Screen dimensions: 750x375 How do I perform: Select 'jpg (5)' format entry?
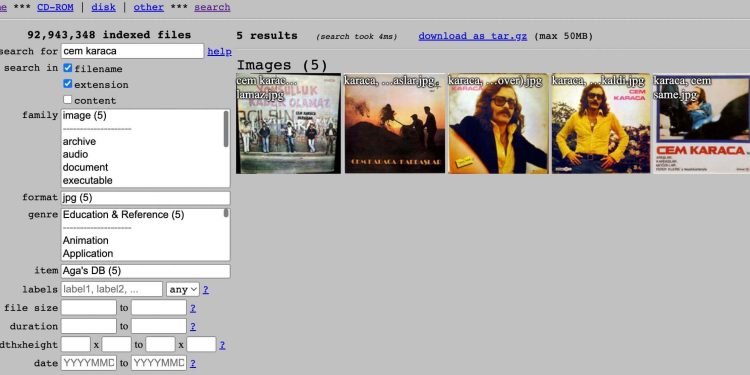point(145,198)
